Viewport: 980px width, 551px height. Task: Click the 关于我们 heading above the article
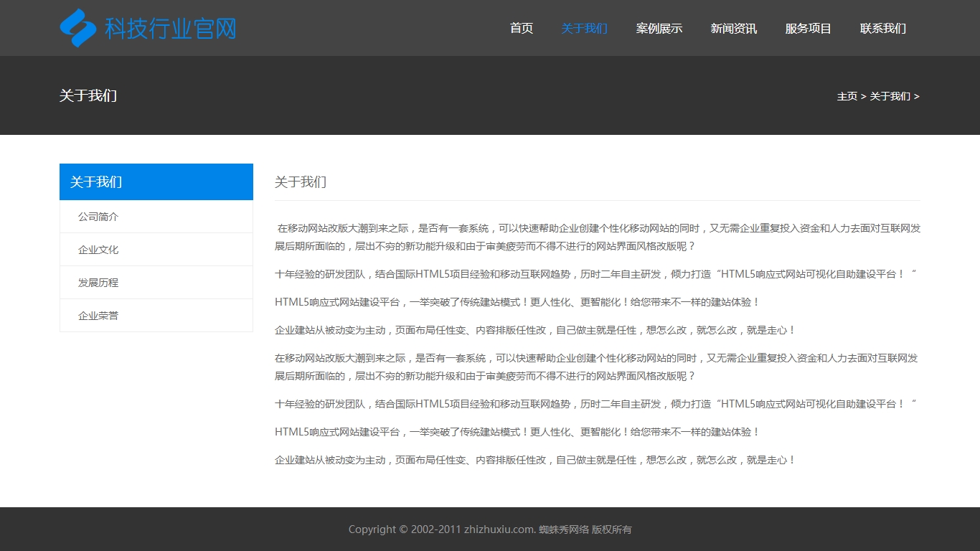point(301,182)
